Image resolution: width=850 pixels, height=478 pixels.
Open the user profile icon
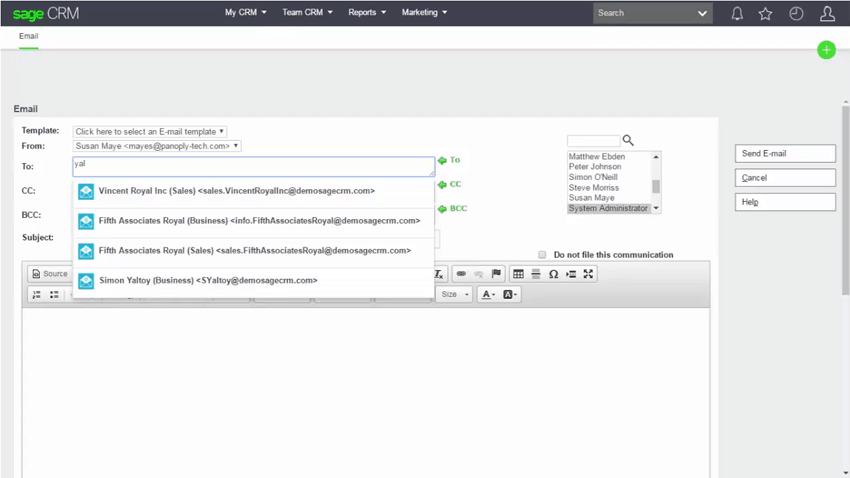tap(827, 14)
